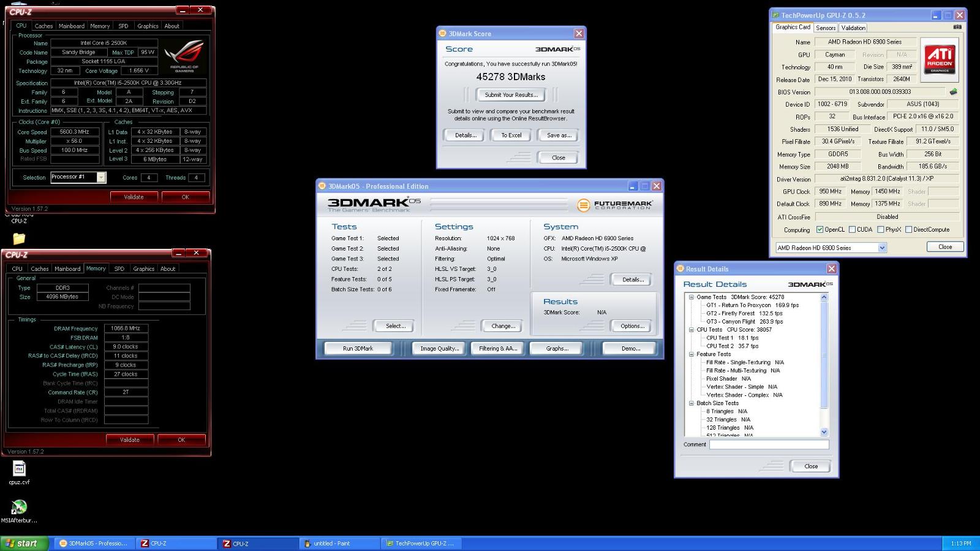980x551 pixels.
Task: Click the TechPowerUp GPU-Z taskbar button
Action: point(421,543)
